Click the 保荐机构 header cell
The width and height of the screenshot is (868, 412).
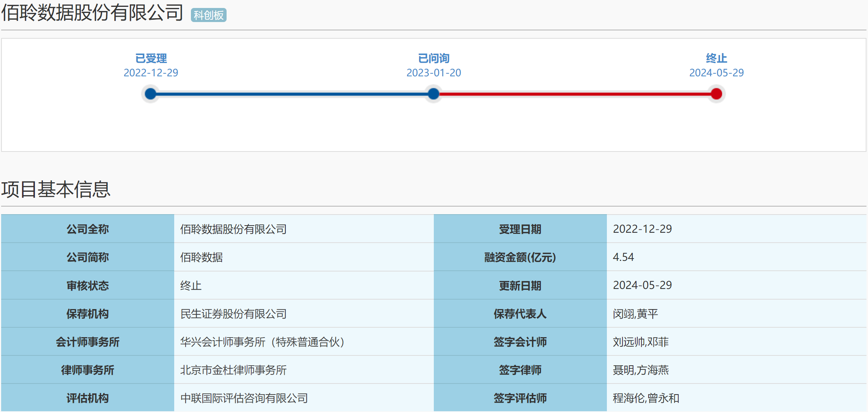[88, 314]
